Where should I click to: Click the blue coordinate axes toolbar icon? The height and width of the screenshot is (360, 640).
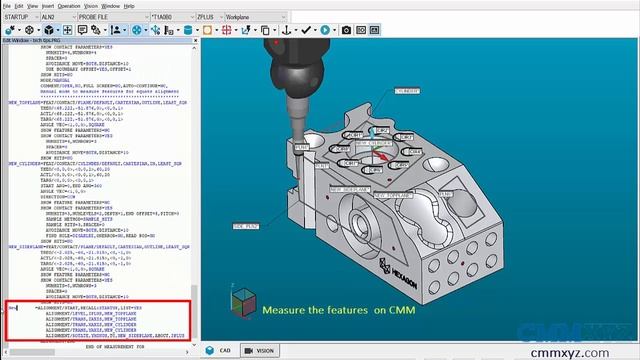point(156,30)
